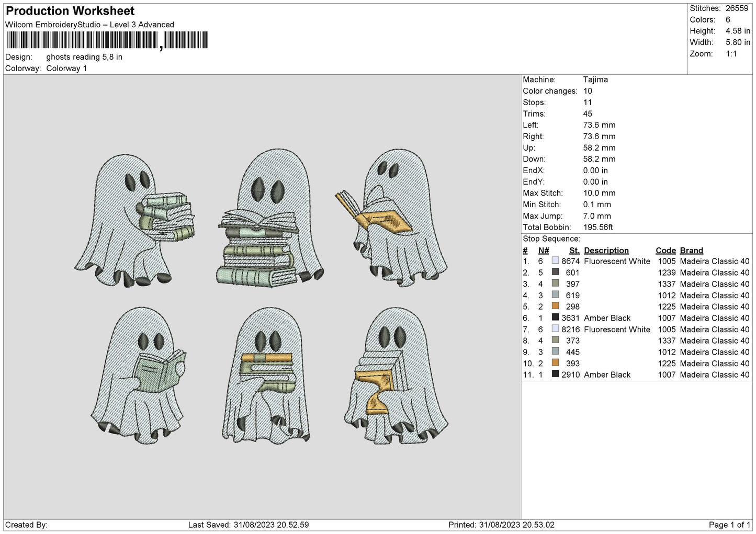Click the Fluorescent White swatch in stop row 1
Image resolution: width=756 pixels, height=534 pixels.
coord(555,260)
